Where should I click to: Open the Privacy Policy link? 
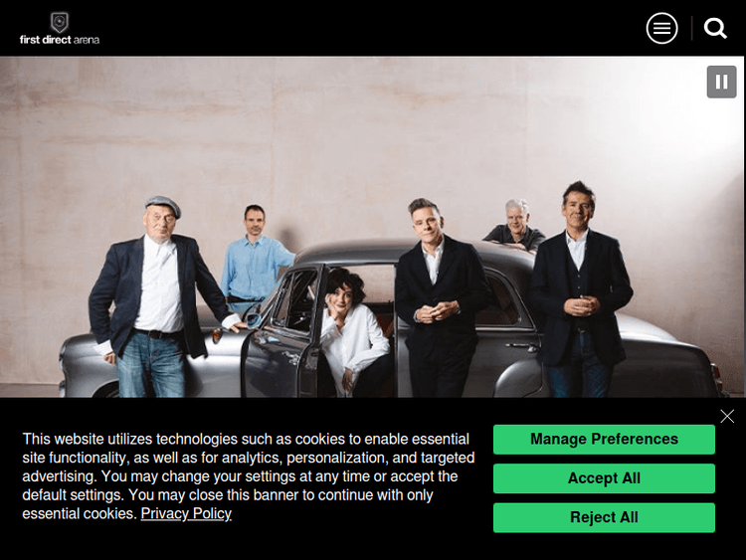coord(186,513)
